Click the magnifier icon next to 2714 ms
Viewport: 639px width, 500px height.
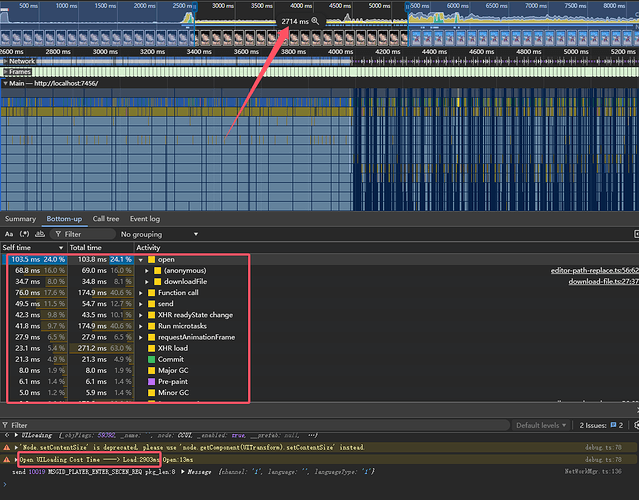point(315,21)
